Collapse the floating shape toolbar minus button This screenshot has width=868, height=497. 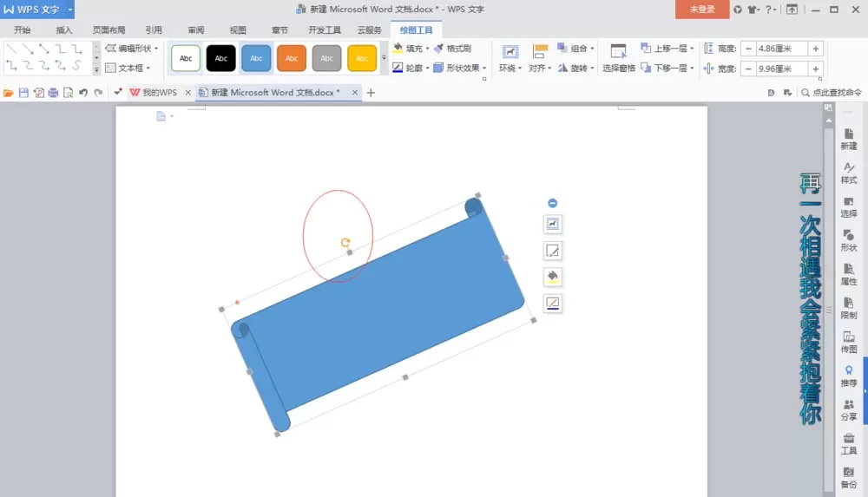552,203
